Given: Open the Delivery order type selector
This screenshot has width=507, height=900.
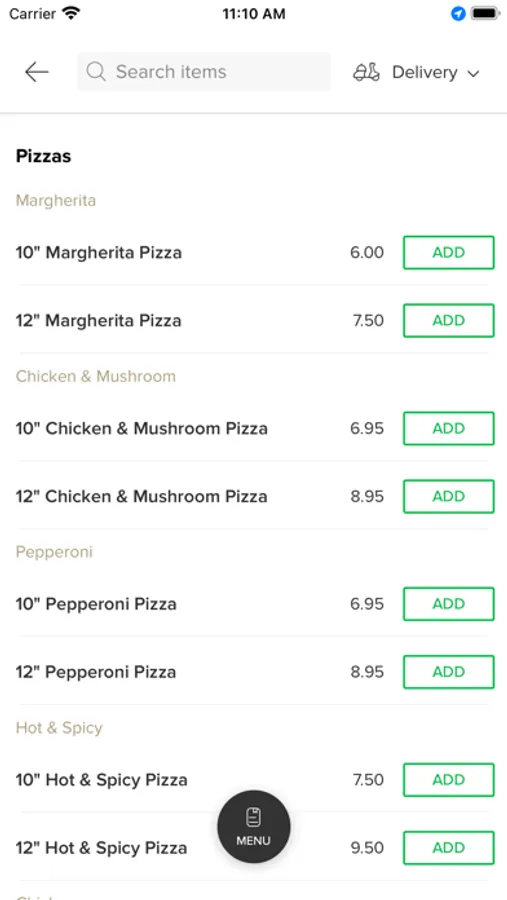Looking at the screenshot, I should (x=416, y=72).
